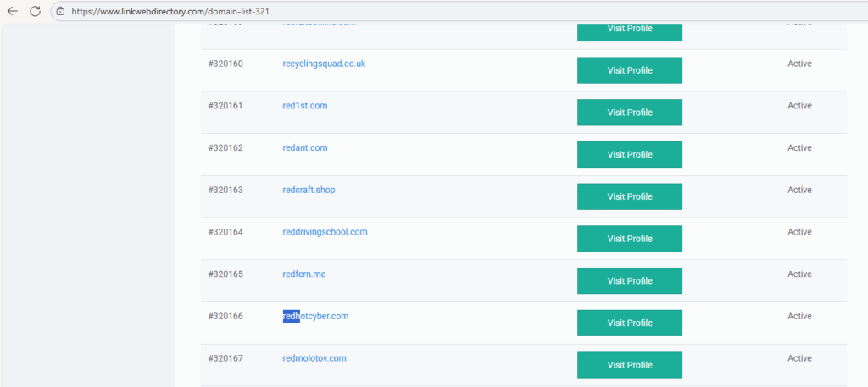Viewport: 868px width, 387px height.
Task: Select the #320162 row number
Action: point(225,147)
